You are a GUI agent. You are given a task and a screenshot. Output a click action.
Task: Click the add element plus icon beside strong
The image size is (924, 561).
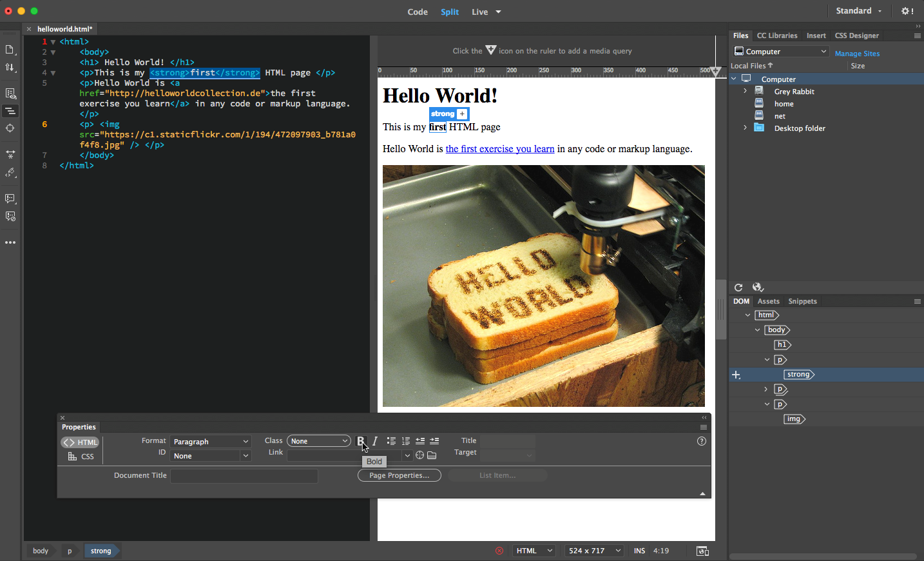coord(462,114)
